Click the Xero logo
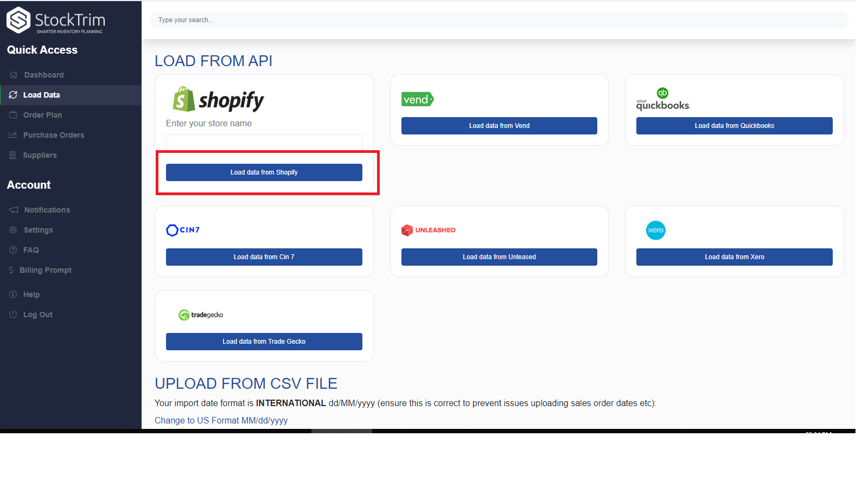Screen dimensions: 868x488 pos(656,230)
